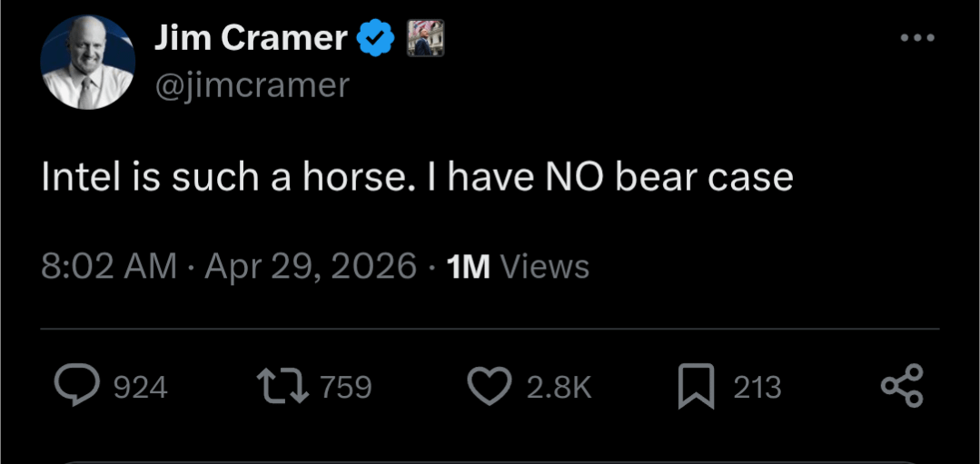Click the 8:02 AM timestamp
980x464 pixels.
click(x=109, y=266)
